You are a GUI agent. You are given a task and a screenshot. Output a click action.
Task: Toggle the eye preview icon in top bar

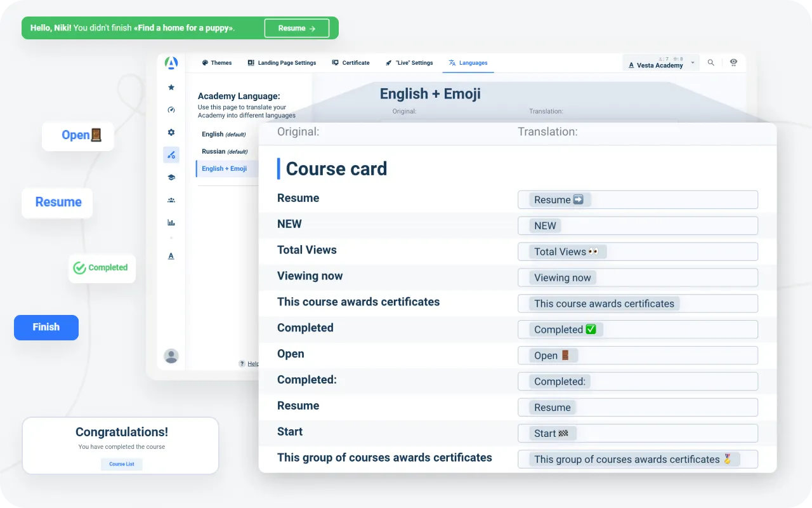(x=733, y=62)
